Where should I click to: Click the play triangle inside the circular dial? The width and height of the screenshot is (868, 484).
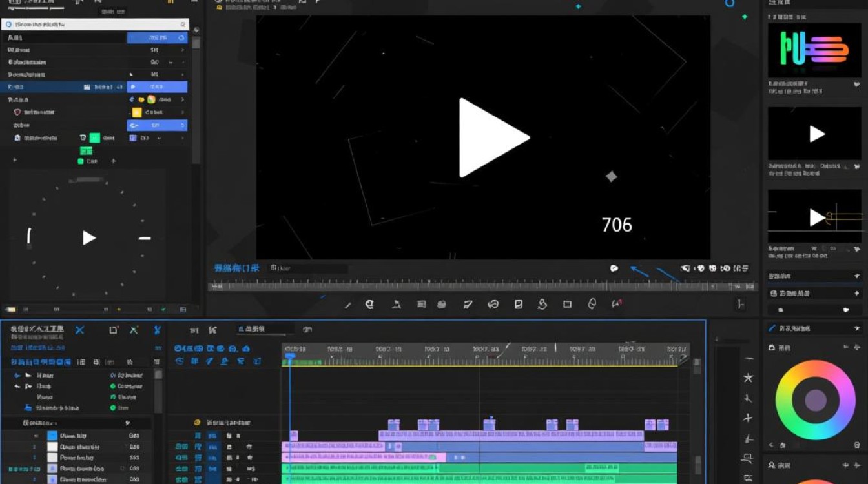pyautogui.click(x=89, y=238)
